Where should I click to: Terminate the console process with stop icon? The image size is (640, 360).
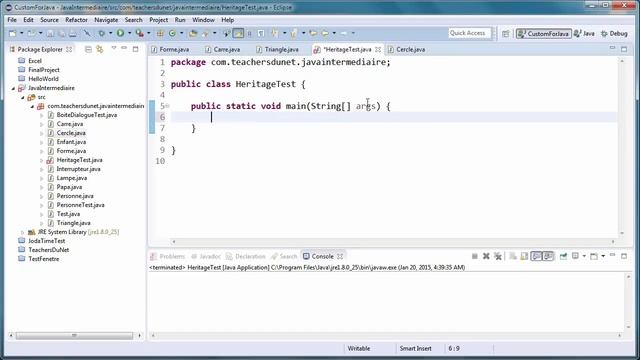pyautogui.click(x=475, y=256)
